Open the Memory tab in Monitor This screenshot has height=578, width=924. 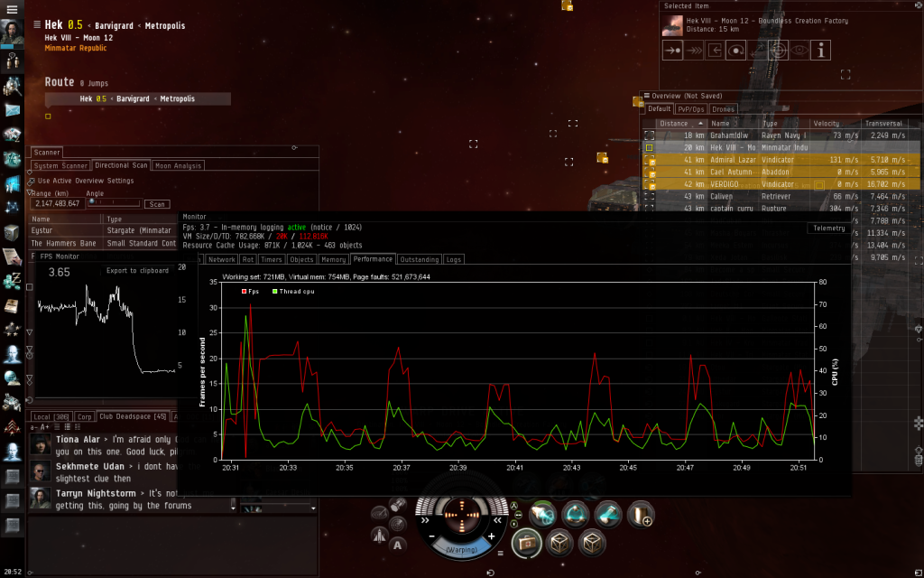[x=334, y=259]
